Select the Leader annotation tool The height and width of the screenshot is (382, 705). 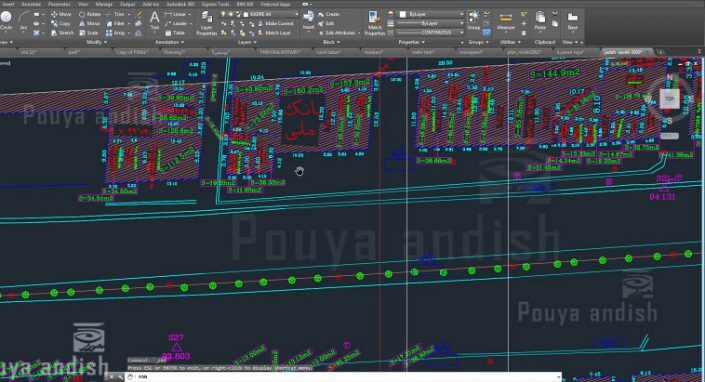[x=176, y=23]
